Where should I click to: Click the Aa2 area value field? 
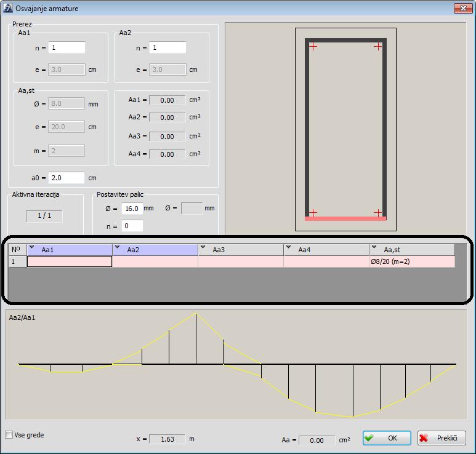point(167,117)
